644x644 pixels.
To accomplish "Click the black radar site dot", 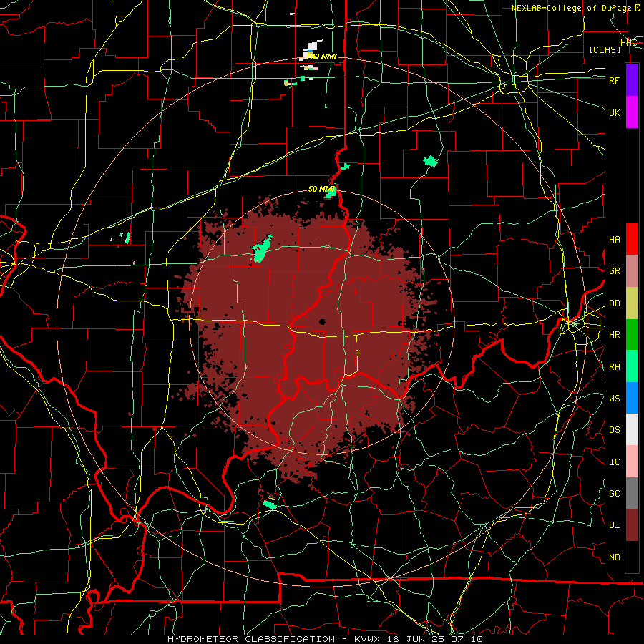I will point(322,322).
